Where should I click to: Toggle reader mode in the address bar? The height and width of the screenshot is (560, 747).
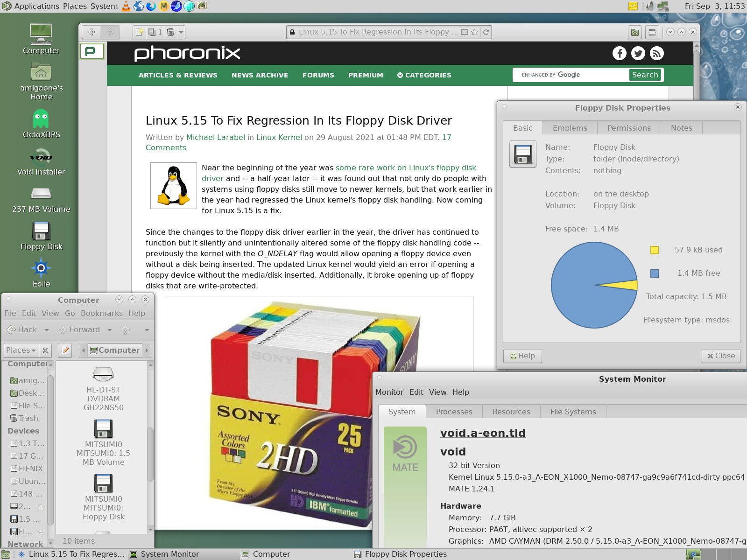tap(464, 32)
